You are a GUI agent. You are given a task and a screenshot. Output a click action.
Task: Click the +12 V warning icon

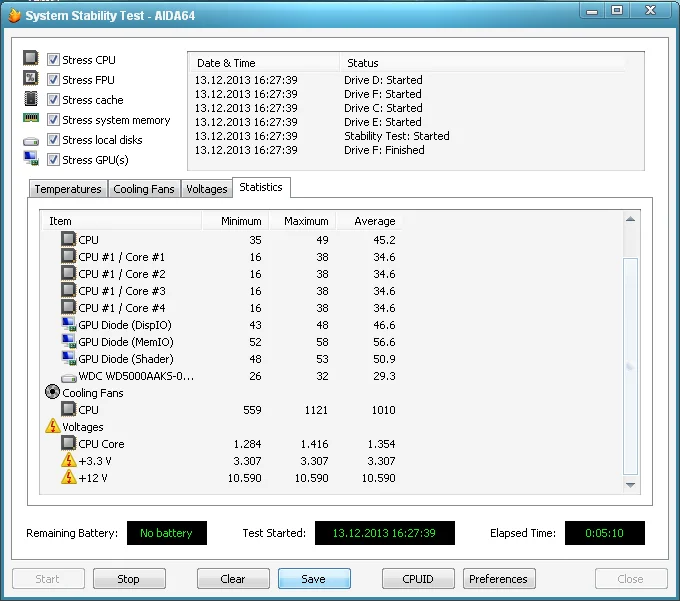click(x=68, y=478)
